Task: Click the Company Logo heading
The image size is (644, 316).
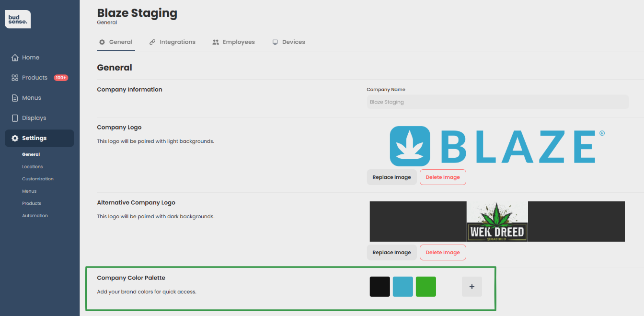Action: point(119,127)
